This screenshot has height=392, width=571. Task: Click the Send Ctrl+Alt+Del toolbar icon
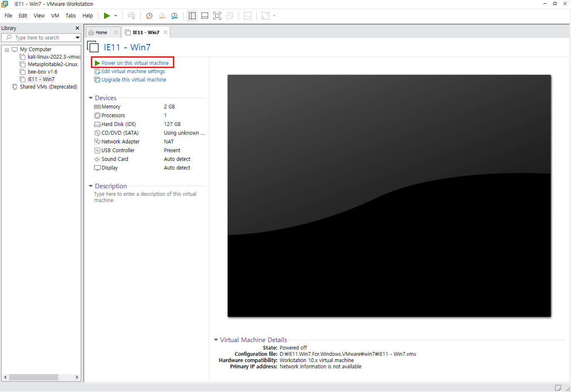pyautogui.click(x=132, y=16)
